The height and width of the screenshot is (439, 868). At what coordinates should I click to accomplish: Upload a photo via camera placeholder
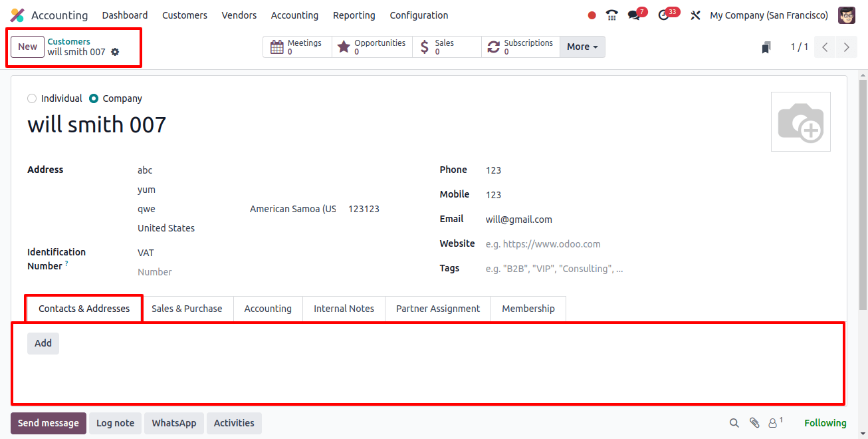(800, 122)
